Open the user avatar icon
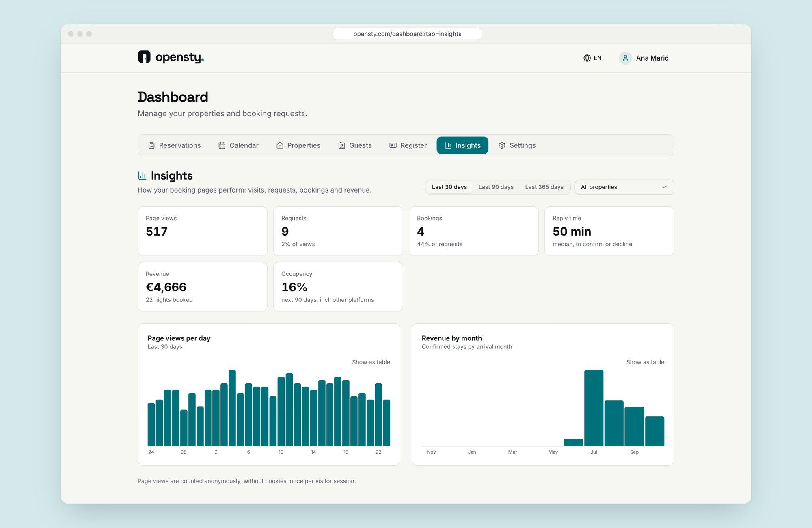The image size is (812, 528). (x=625, y=58)
